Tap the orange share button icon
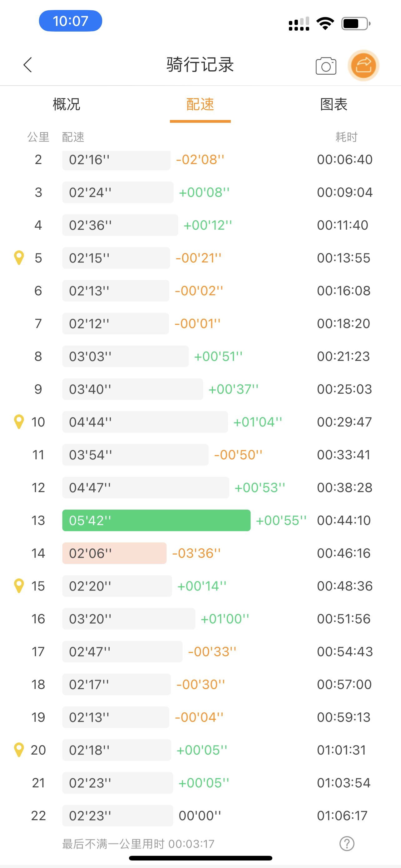401x868 pixels. 363,65
